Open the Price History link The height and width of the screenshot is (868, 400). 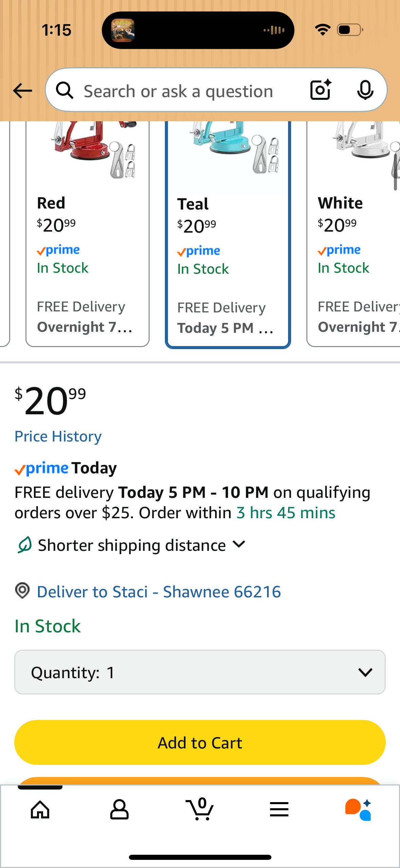click(58, 437)
